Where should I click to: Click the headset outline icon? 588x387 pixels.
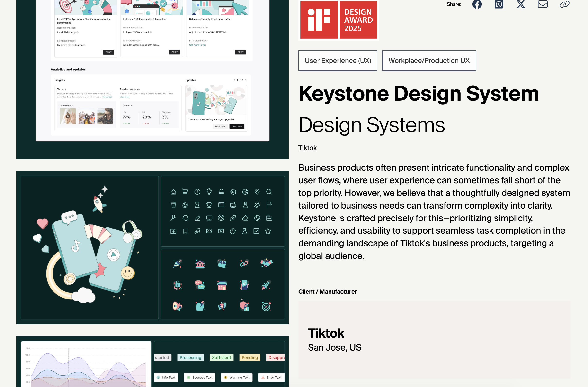185,218
